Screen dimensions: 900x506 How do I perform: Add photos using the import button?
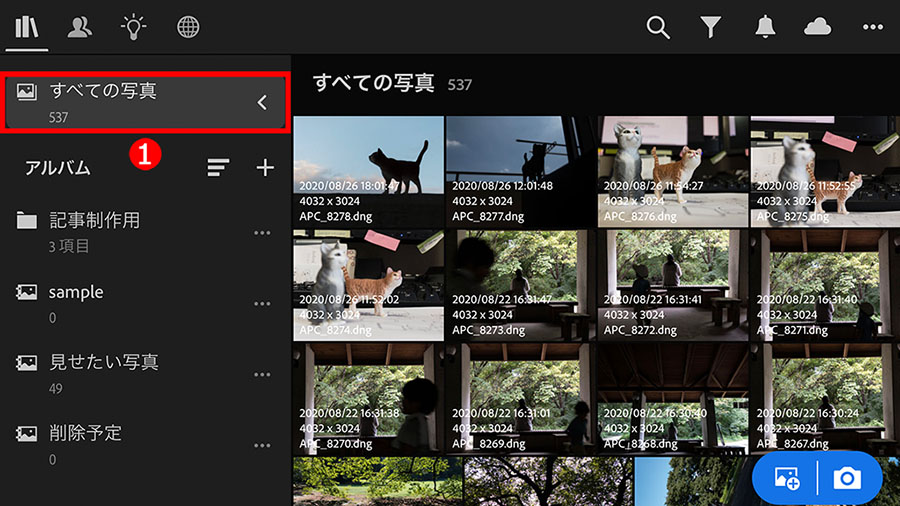tap(786, 478)
